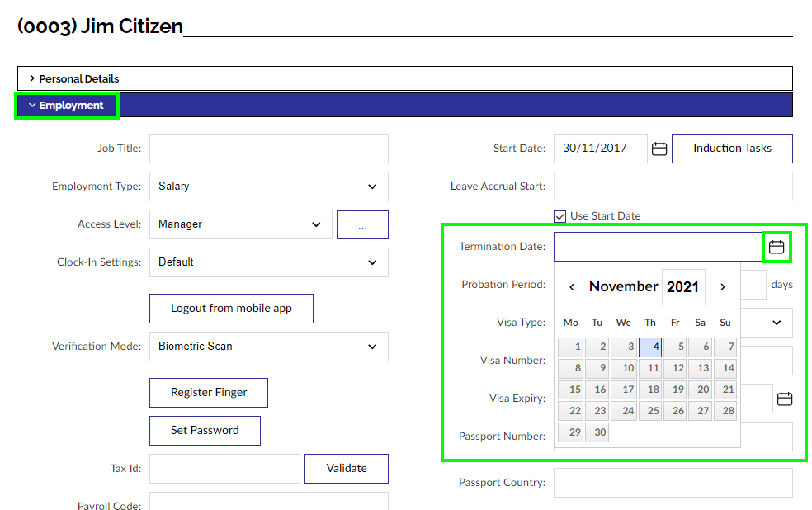Click the year 2021 calendar field
812x510 pixels.
[682, 287]
